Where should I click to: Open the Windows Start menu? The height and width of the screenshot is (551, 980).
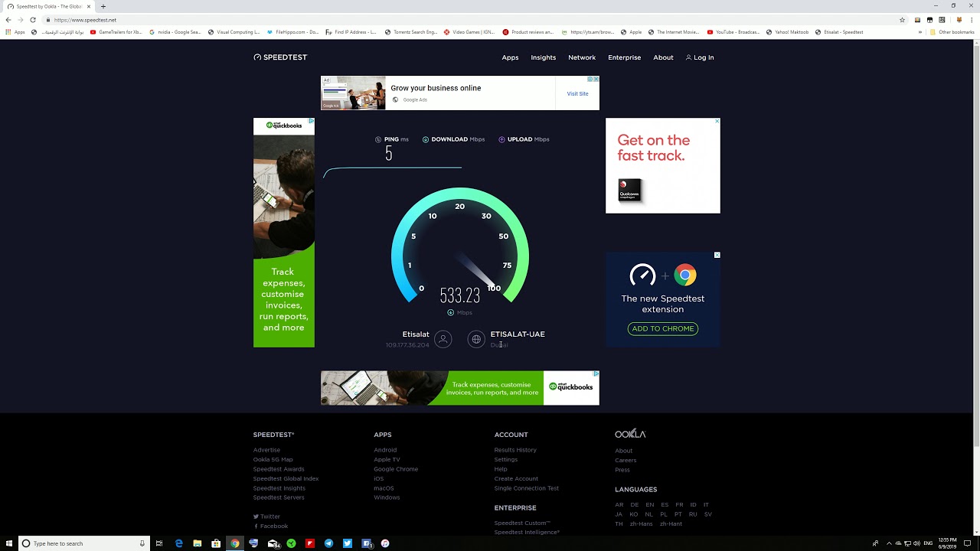[9, 543]
